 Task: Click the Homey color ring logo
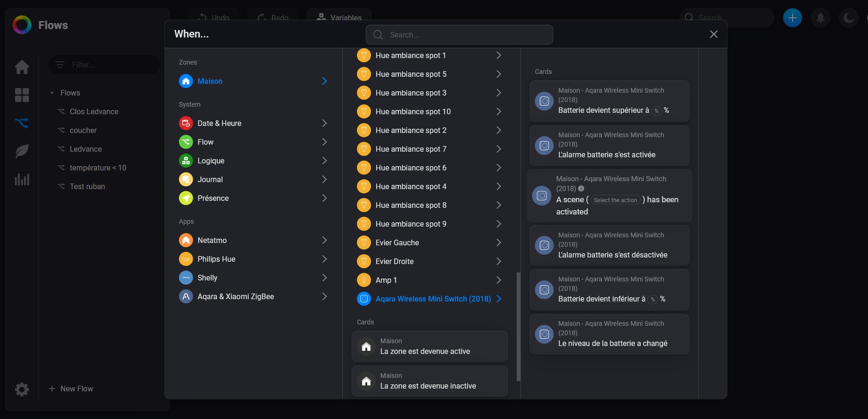click(x=22, y=25)
